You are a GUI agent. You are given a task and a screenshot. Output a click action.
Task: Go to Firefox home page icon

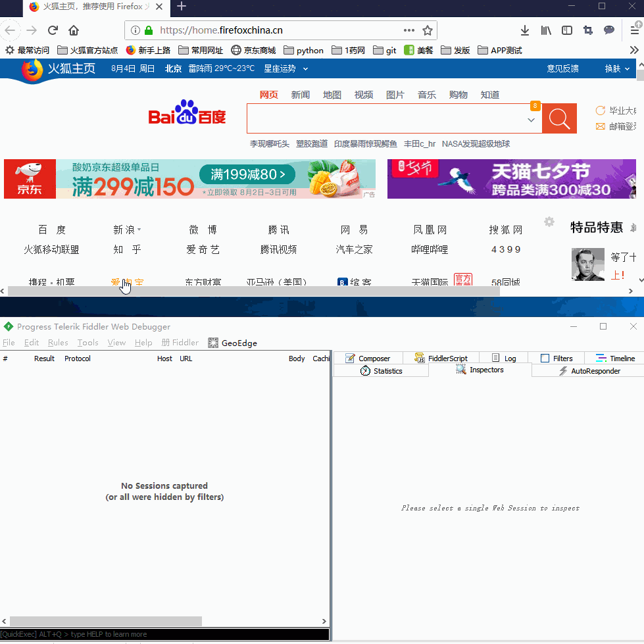coord(74,30)
